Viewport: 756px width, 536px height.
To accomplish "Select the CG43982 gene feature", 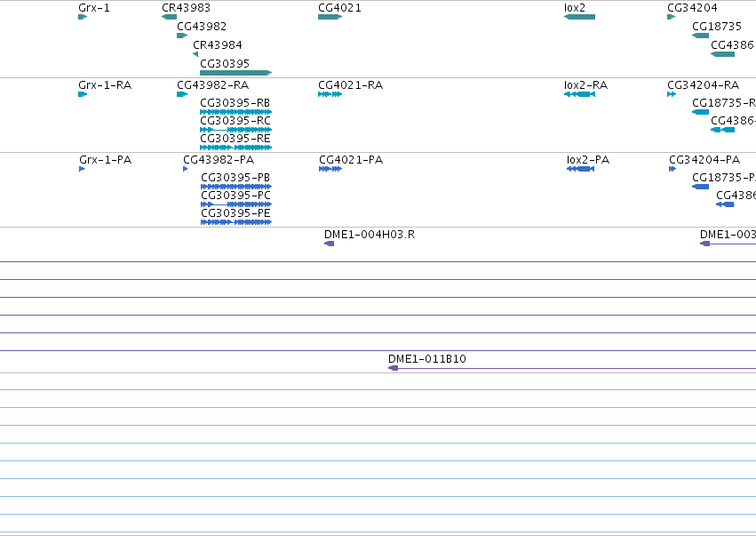I will (182, 36).
